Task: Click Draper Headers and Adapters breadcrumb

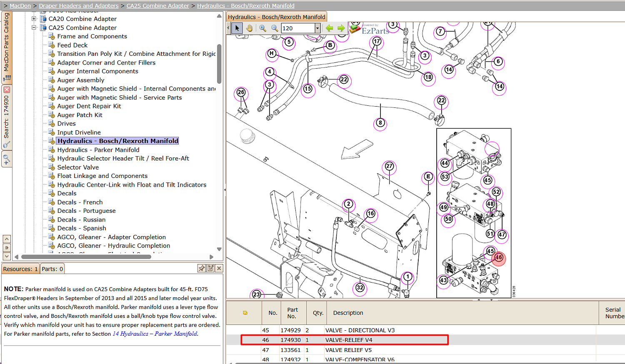Action: 79,6
